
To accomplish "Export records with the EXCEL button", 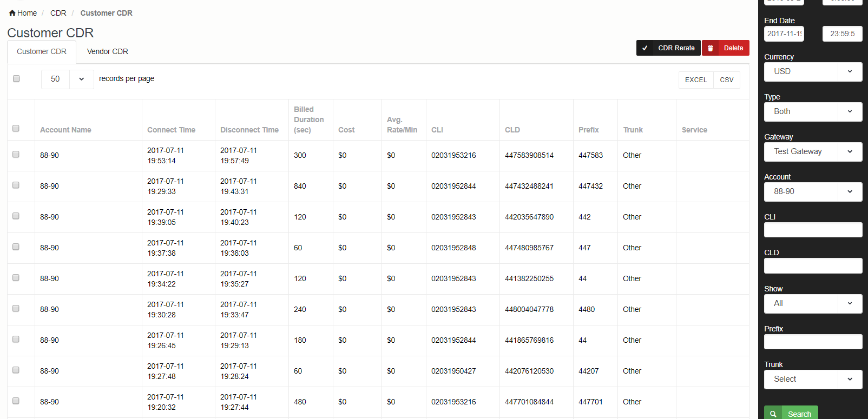I will (x=695, y=80).
